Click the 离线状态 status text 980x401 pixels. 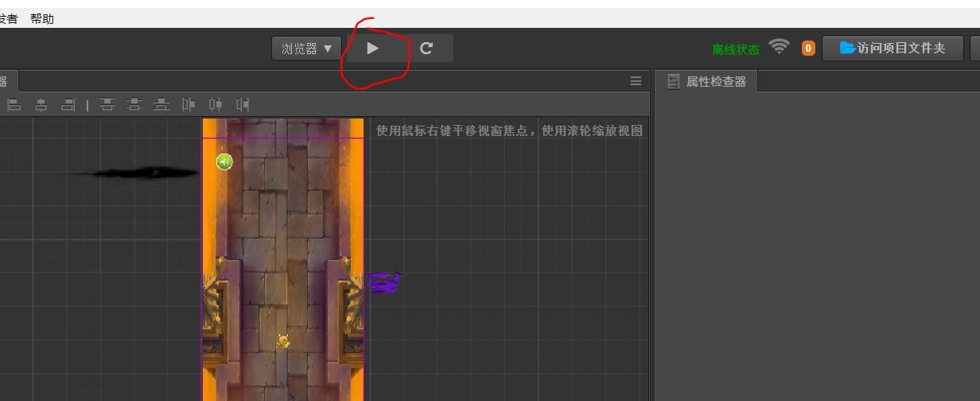coord(736,49)
